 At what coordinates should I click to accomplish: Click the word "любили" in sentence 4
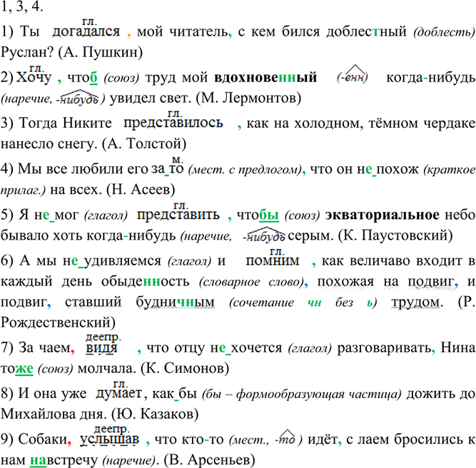(x=97, y=169)
